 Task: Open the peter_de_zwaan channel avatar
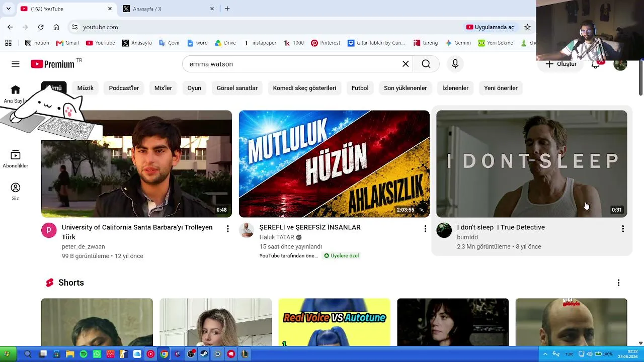tap(49, 230)
